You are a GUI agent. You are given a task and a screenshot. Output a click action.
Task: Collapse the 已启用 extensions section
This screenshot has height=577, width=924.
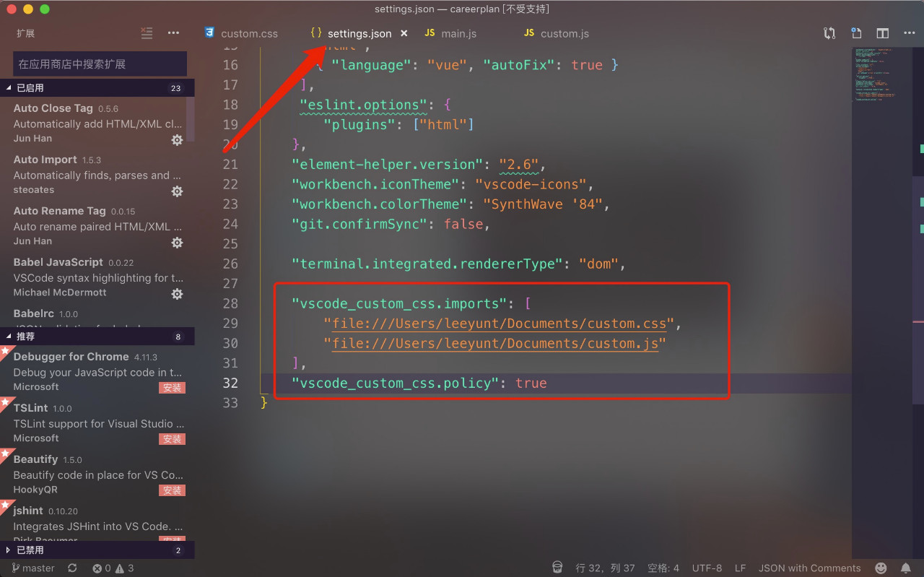(97, 88)
